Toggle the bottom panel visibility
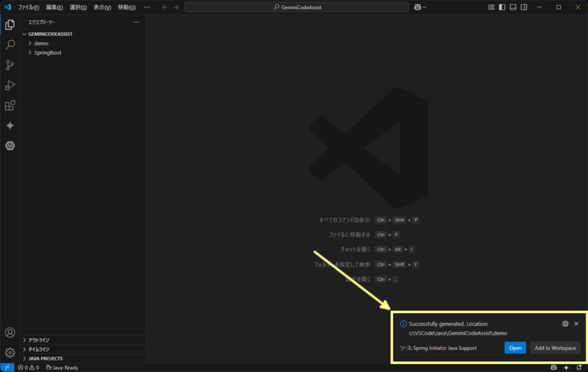 (513, 7)
